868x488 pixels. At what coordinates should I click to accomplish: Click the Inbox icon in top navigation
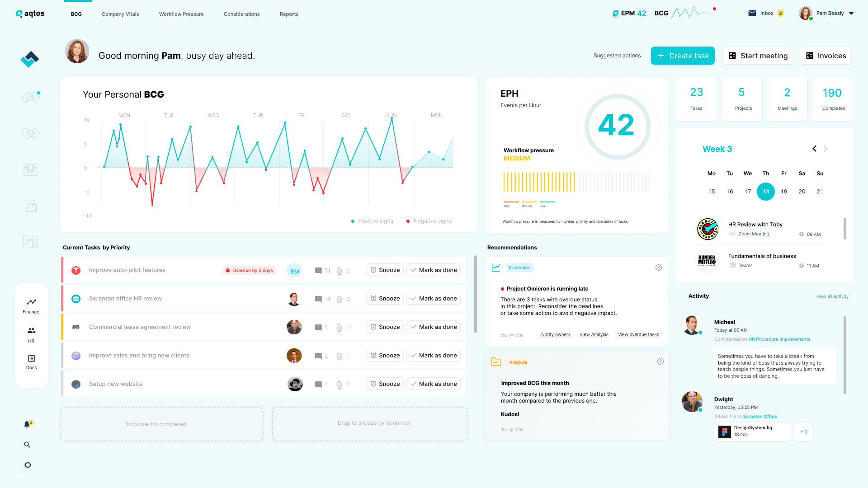pos(752,13)
